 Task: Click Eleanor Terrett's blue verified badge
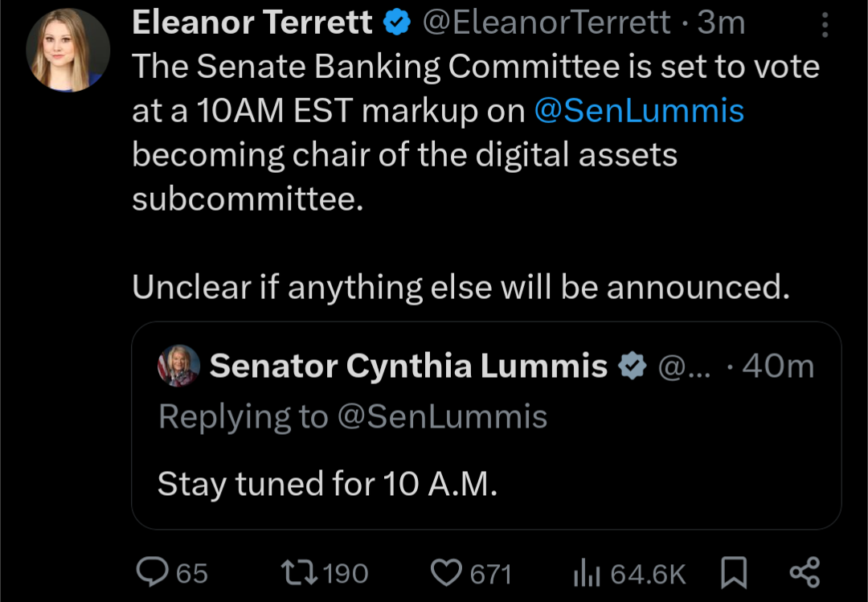pos(396,23)
